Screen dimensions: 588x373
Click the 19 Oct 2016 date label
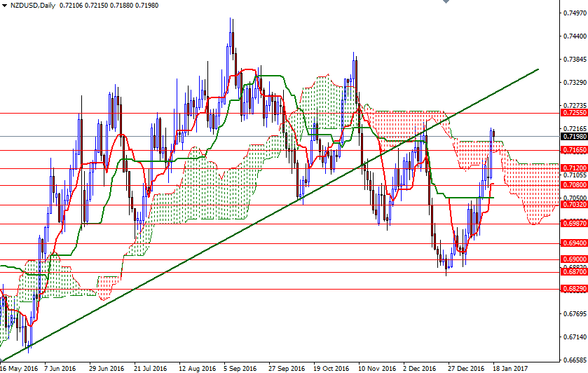point(331,369)
